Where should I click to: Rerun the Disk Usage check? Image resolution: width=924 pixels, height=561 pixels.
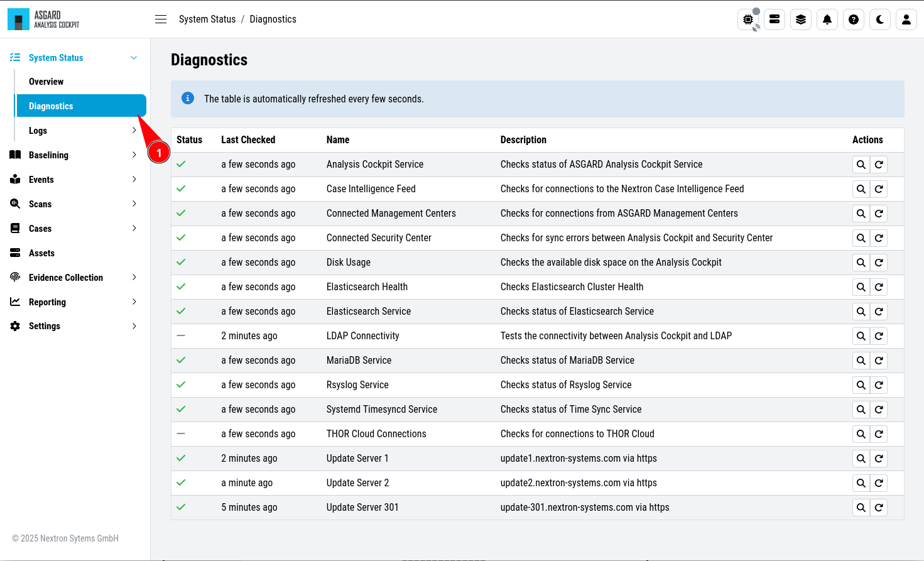(x=879, y=263)
